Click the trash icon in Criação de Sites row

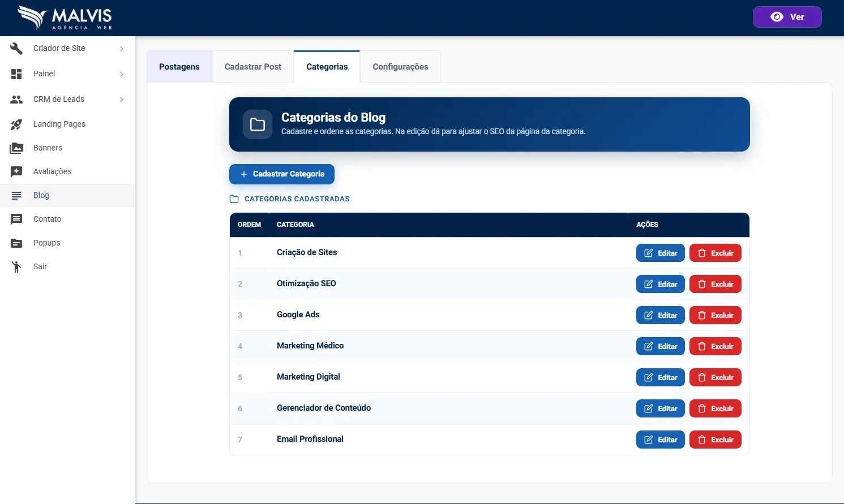[x=702, y=253]
